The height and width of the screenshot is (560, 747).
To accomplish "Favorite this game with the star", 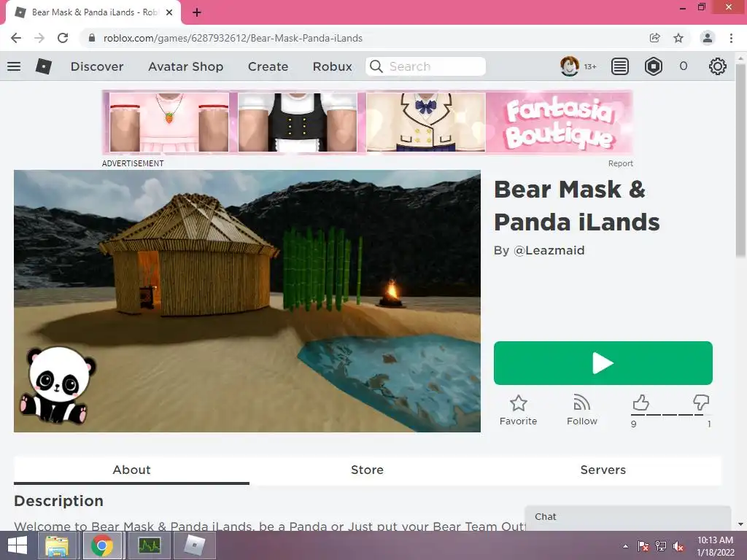I will (519, 410).
